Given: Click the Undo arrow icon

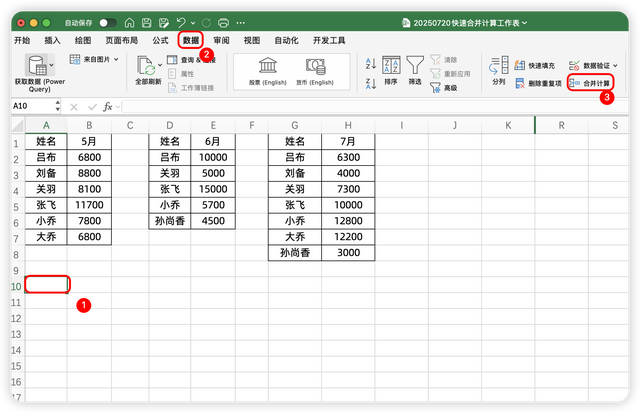Looking at the screenshot, I should [x=181, y=21].
